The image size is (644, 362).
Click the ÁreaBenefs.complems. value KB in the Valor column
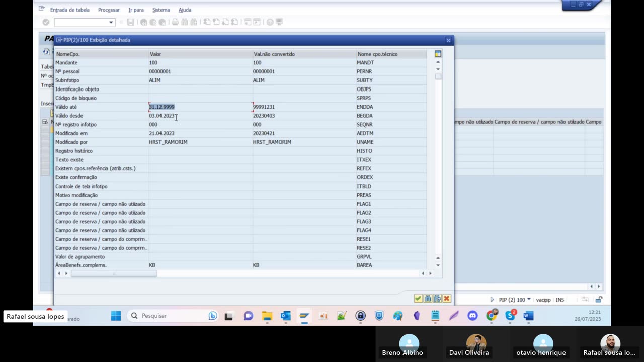tap(152, 265)
